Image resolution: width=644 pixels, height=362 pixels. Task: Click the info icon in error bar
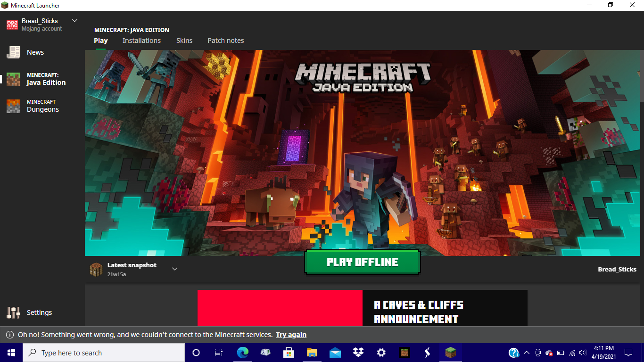[9, 335]
